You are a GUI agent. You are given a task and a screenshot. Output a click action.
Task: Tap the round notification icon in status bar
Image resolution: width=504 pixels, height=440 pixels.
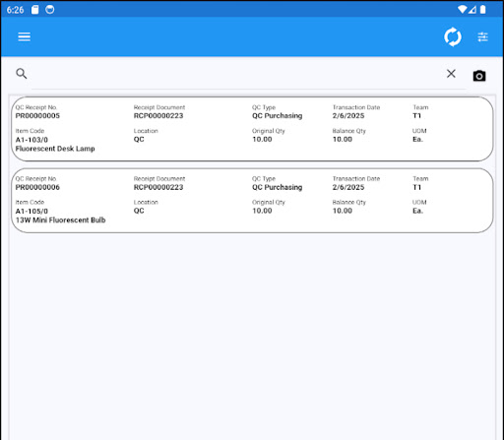[x=50, y=10]
